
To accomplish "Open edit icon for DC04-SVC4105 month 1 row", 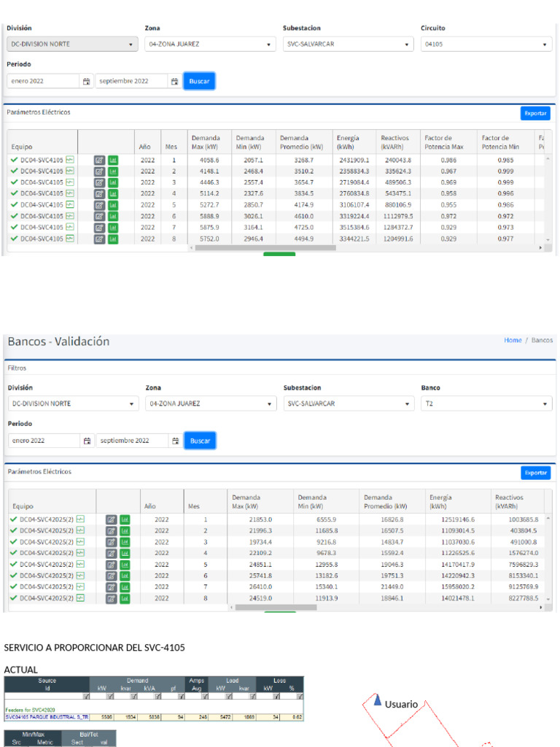I will coord(99,160).
